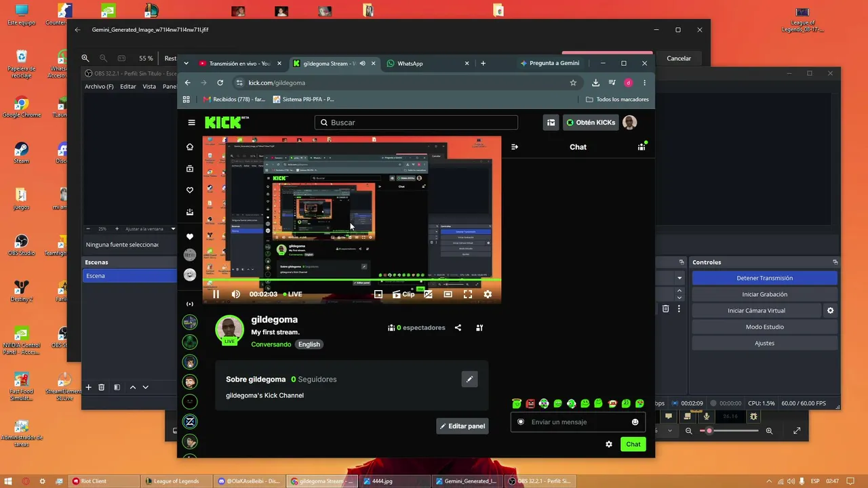Image resolution: width=868 pixels, height=488 pixels.
Task: Open Sistema PRI-PFA bookmark
Action: pyautogui.click(x=303, y=100)
